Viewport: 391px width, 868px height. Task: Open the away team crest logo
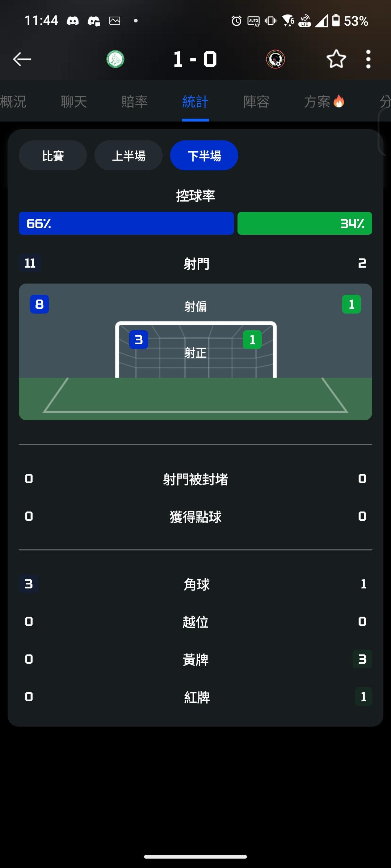pos(276,59)
